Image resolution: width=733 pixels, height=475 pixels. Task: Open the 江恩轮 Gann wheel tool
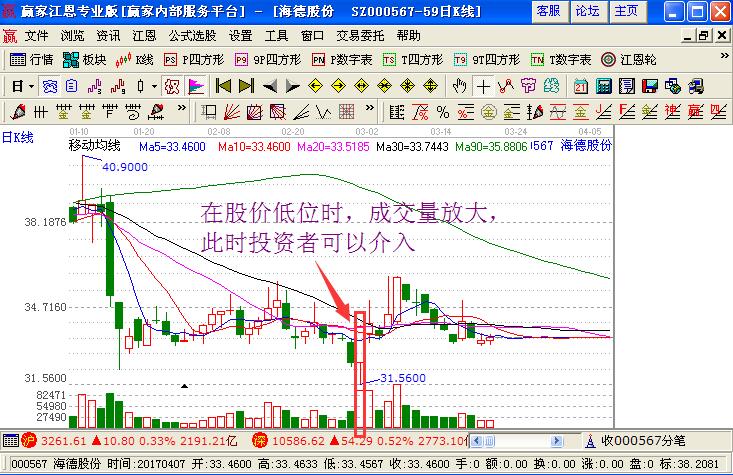[630, 59]
